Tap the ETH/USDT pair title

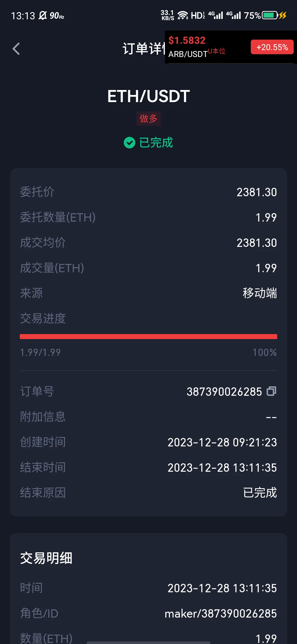[x=148, y=96]
